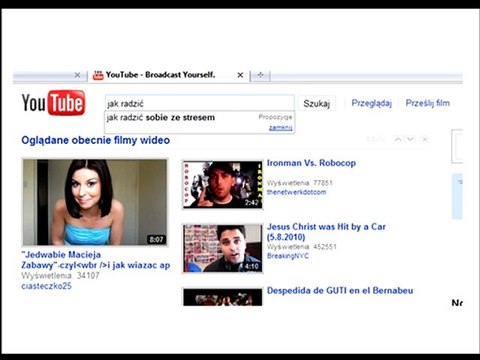
Task: Open Ironman Vs. Robocop title link
Action: pyautogui.click(x=311, y=163)
